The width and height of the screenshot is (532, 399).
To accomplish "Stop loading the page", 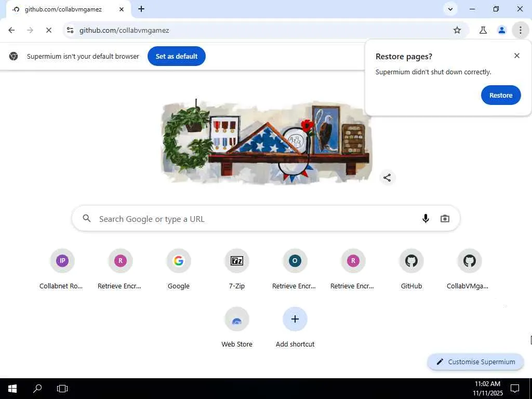I will (x=49, y=30).
